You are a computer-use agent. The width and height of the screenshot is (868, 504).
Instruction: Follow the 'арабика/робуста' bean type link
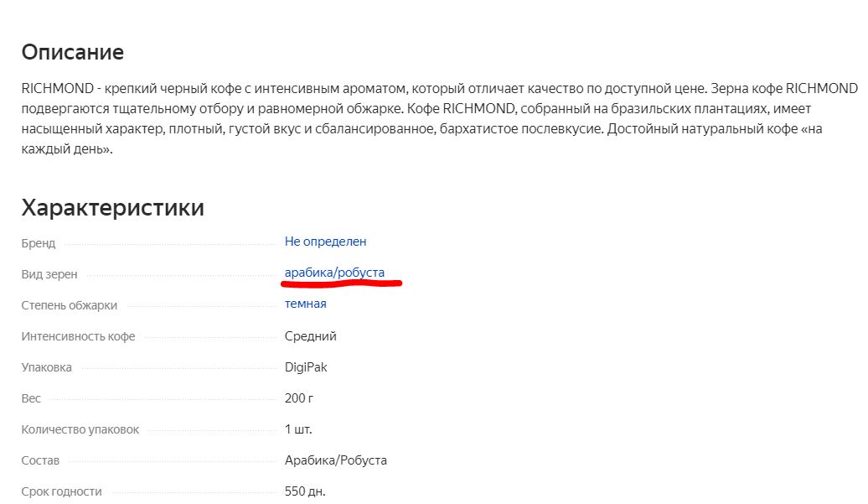coord(334,273)
